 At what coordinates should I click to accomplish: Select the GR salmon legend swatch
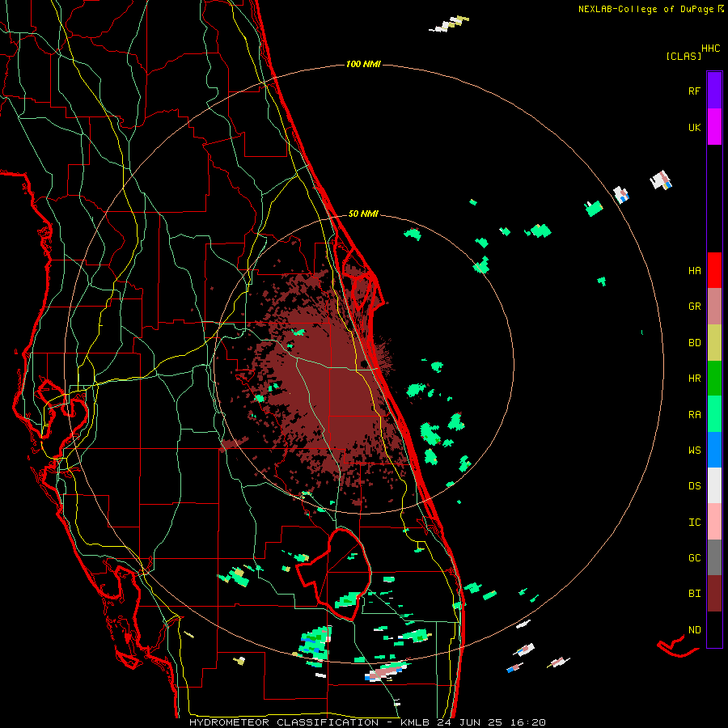pos(714,307)
